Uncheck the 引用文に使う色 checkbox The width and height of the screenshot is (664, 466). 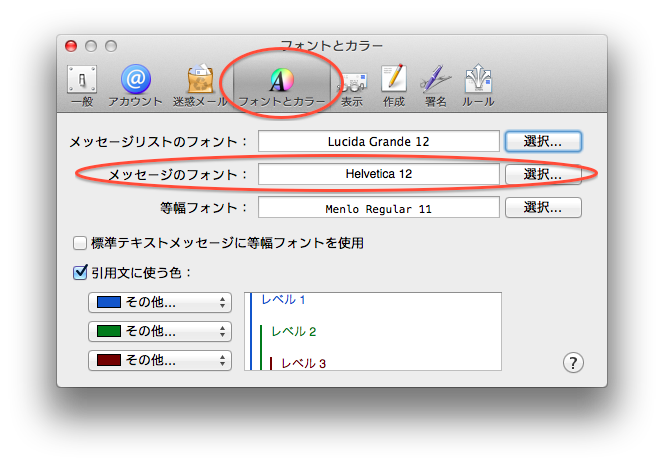tap(80, 271)
